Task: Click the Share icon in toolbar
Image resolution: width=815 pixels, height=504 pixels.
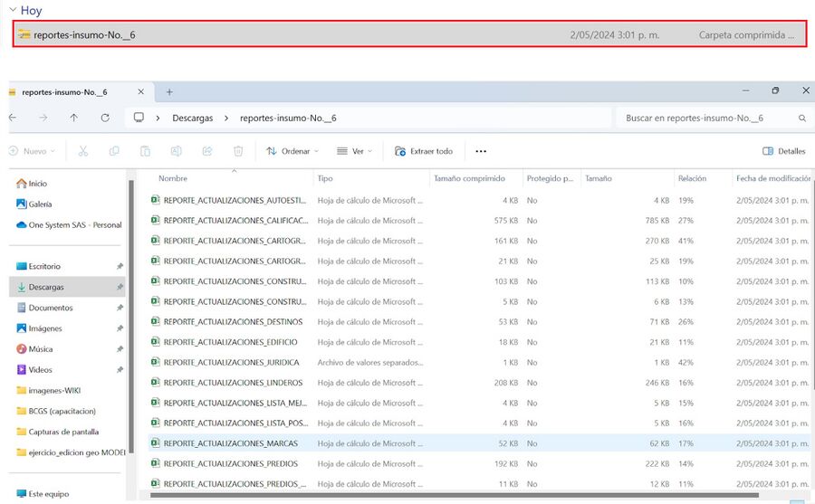Action: coord(206,151)
